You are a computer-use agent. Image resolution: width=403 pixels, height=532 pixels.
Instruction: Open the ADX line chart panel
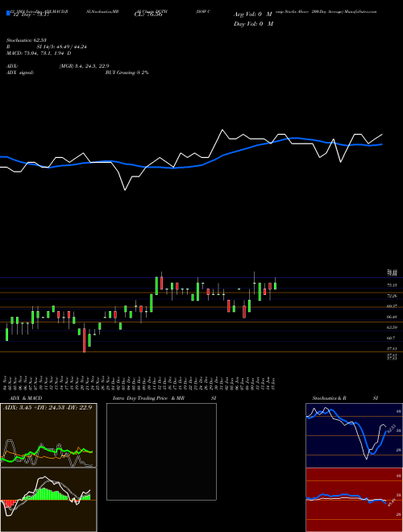[x=48, y=435]
